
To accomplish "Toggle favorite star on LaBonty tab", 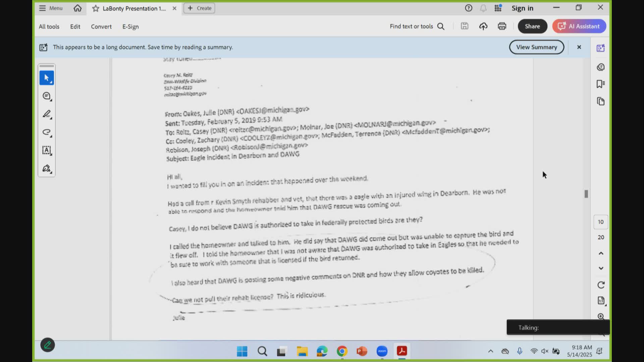I will pos(95,8).
